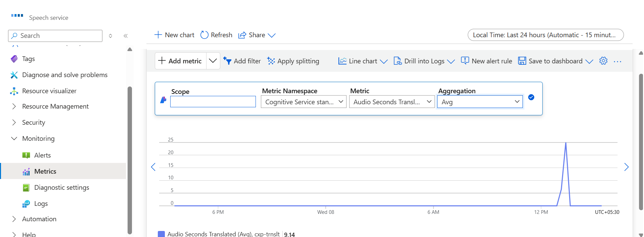644x237 pixels.
Task: Open the Metric Namespace dropdown
Action: tap(304, 102)
